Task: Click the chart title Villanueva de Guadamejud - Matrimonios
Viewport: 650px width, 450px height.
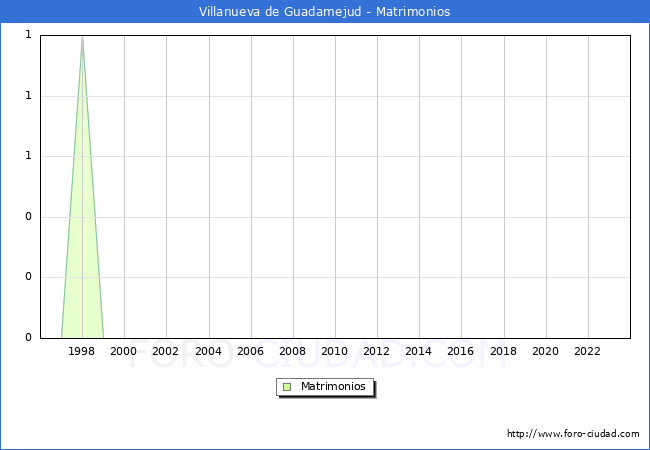Action: [325, 12]
